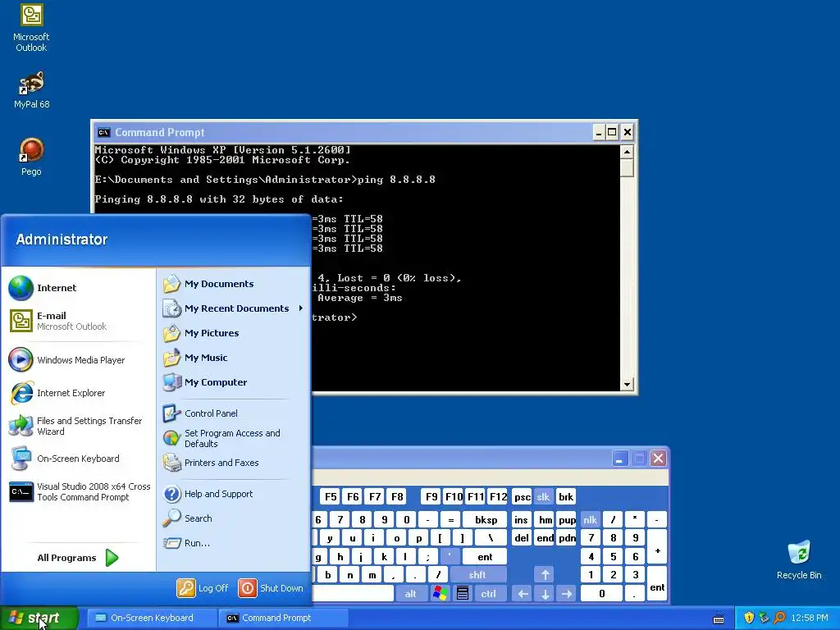Open the Pego desktop shortcut

click(31, 157)
